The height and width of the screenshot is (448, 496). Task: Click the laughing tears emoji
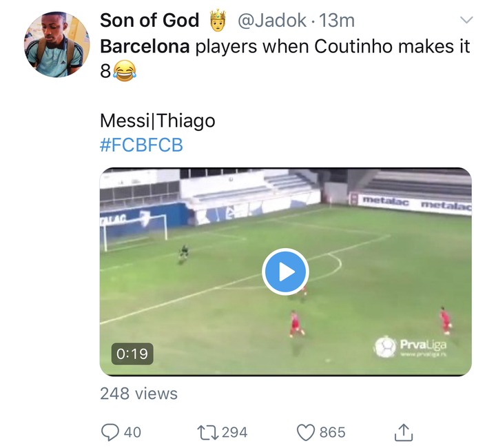pos(124,71)
